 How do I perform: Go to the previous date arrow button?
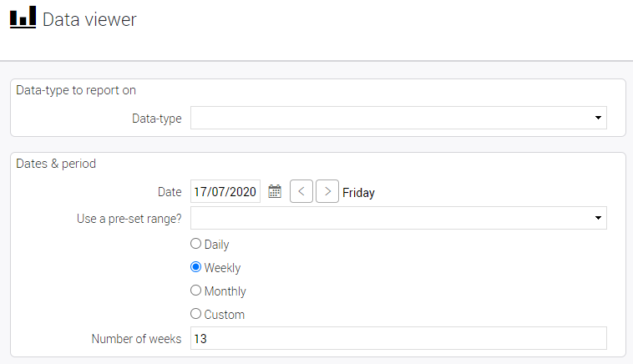point(301,192)
